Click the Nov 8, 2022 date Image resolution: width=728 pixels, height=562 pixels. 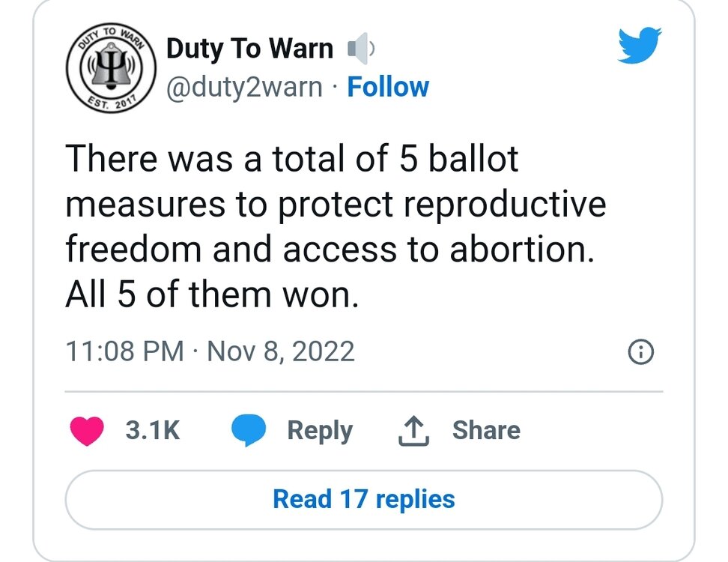pyautogui.click(x=281, y=351)
